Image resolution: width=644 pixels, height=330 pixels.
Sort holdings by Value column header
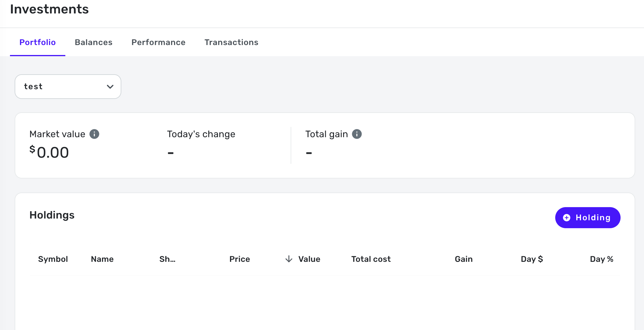(309, 259)
